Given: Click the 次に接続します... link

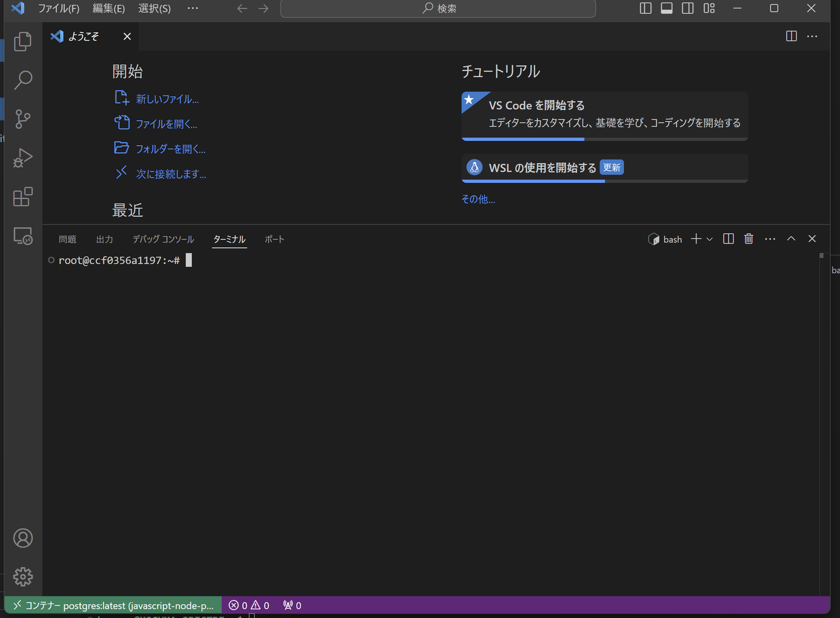Looking at the screenshot, I should pyautogui.click(x=171, y=174).
